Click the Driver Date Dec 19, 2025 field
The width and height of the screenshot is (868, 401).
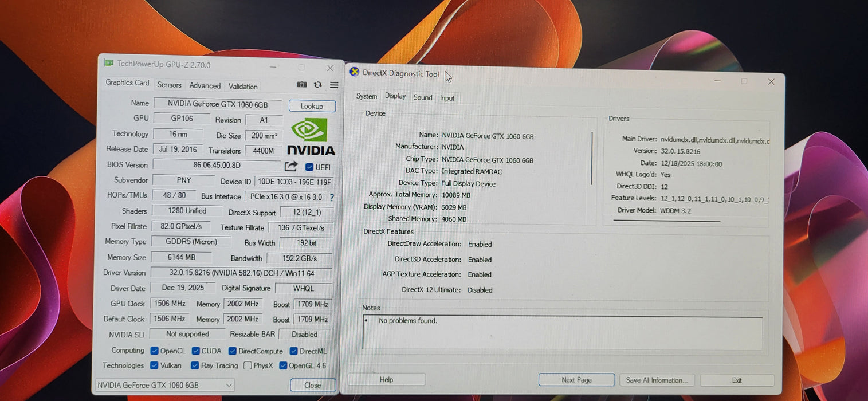[183, 288]
